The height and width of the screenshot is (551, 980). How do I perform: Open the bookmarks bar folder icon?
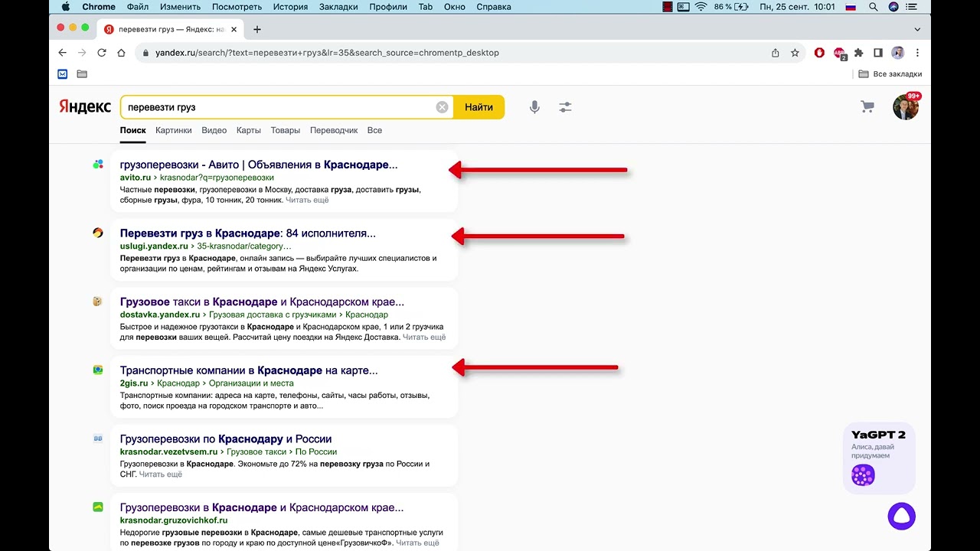pyautogui.click(x=82, y=74)
